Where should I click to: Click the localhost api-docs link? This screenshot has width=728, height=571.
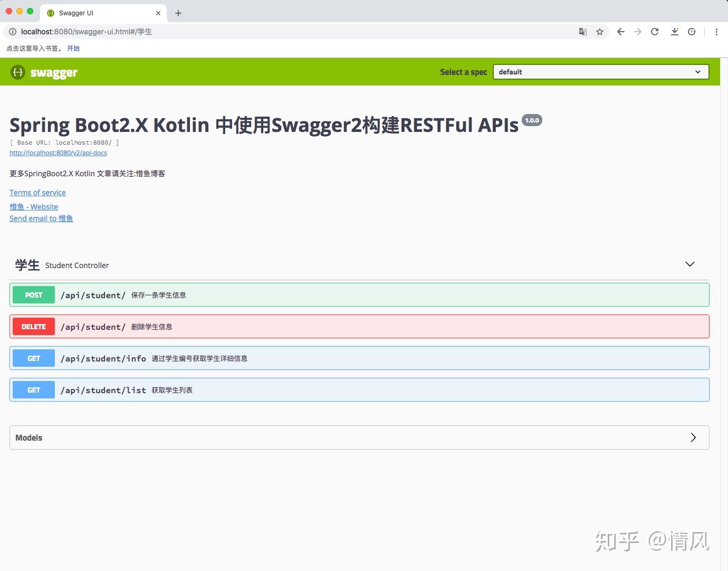point(58,153)
